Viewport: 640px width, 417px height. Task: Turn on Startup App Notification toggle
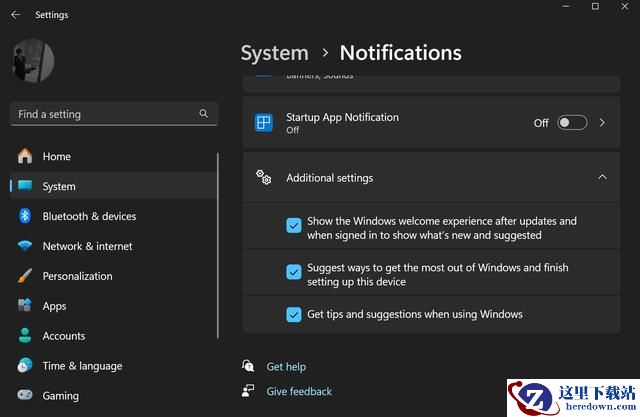[x=572, y=122]
